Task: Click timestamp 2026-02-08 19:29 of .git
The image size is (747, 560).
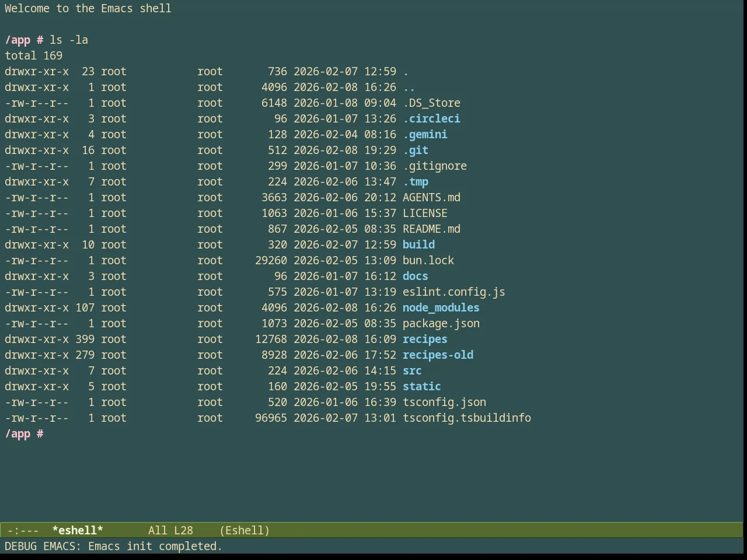Action: pos(345,150)
